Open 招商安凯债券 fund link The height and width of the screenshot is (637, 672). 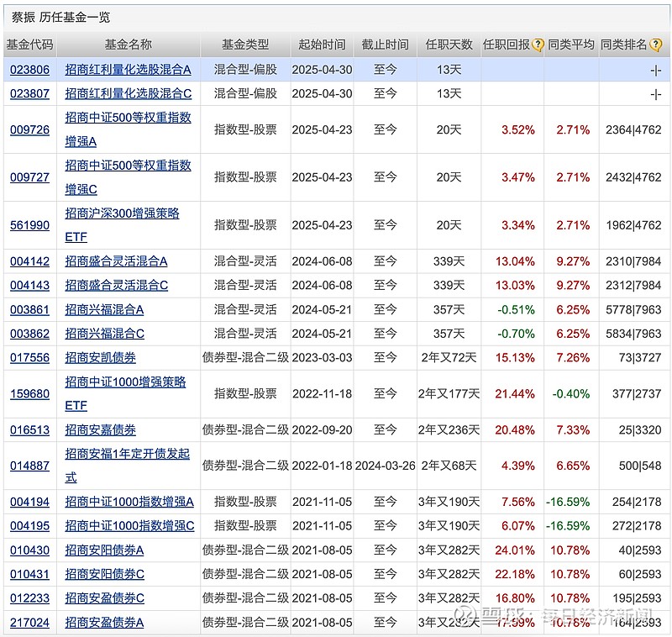pyautogui.click(x=100, y=358)
